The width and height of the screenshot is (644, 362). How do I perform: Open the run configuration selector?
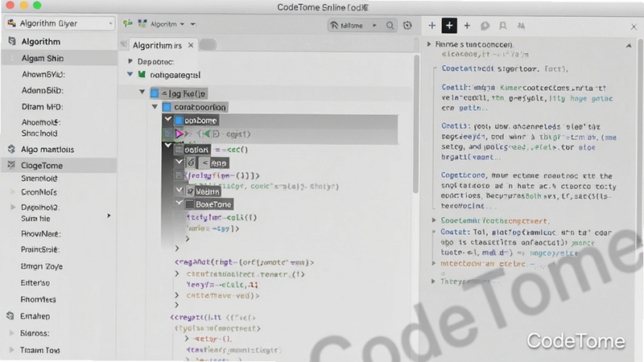click(x=353, y=26)
